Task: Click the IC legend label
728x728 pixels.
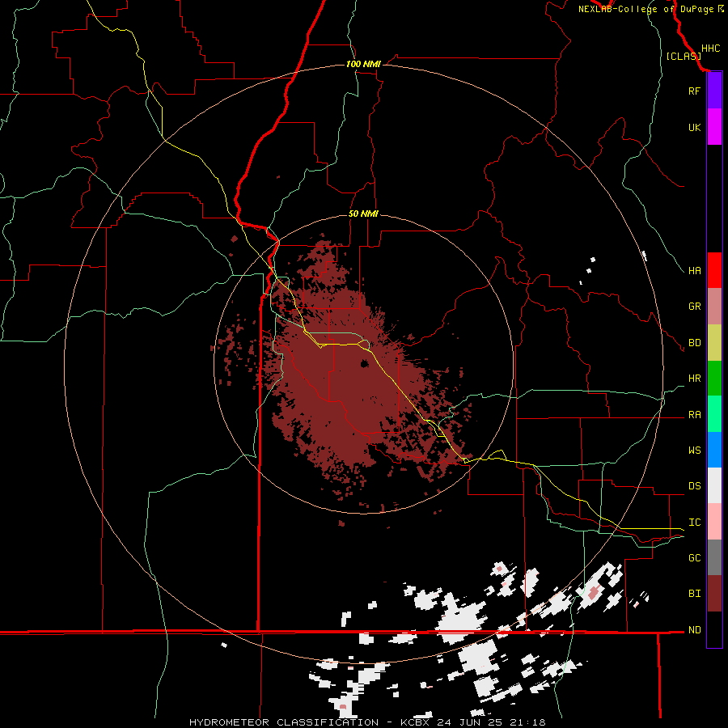Action: point(694,523)
